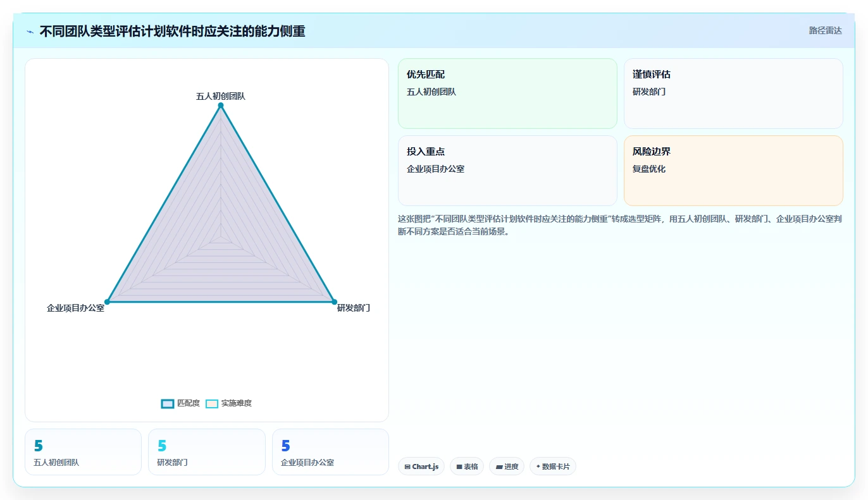
Task: Click 企业项目办公室 text in 投入重点 card
Action: [x=436, y=169]
